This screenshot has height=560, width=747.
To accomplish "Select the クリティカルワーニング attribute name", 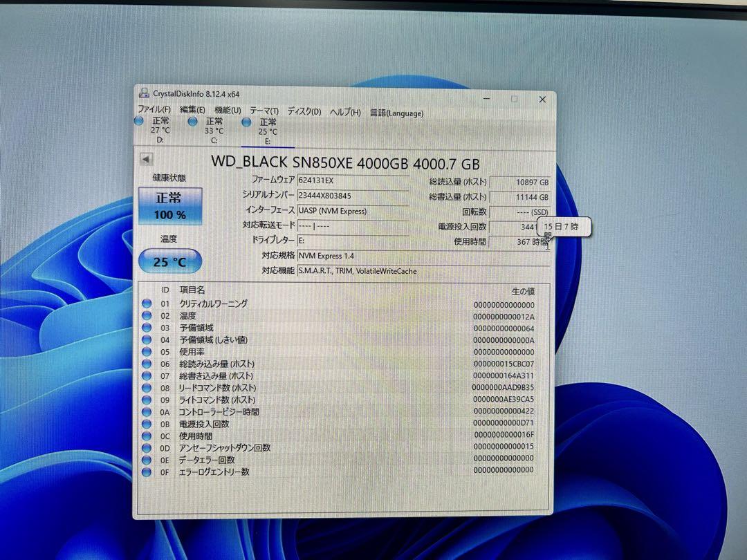I will pos(214,304).
